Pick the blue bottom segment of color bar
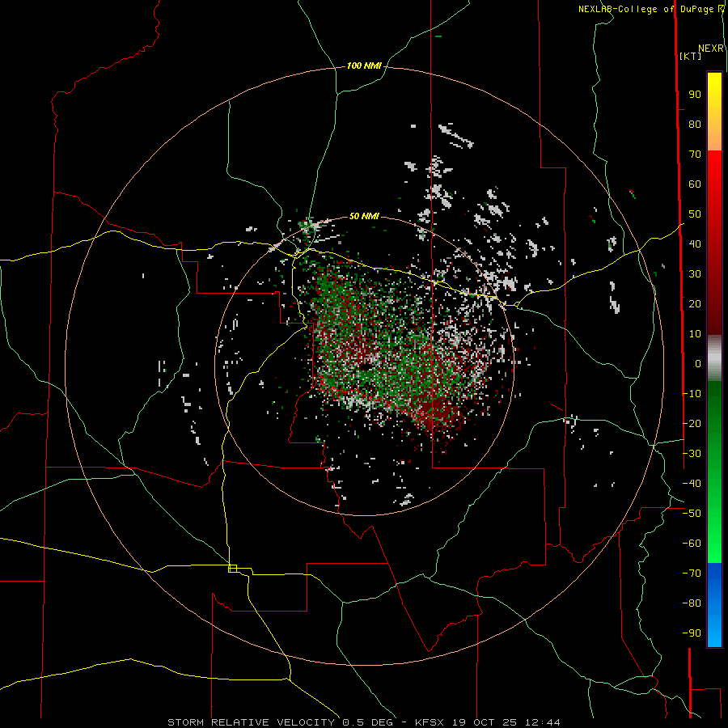728x728 pixels. (x=714, y=605)
